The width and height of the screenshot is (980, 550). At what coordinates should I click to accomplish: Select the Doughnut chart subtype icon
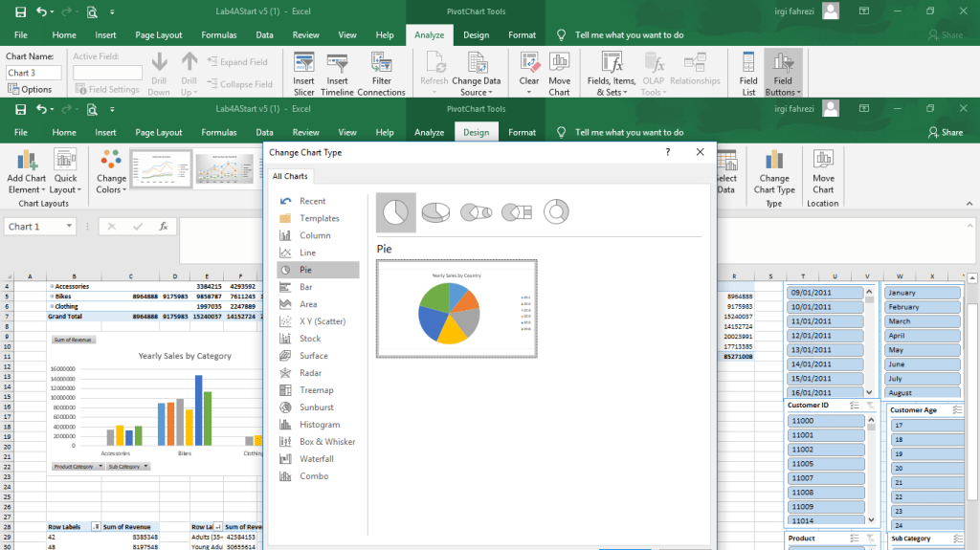point(557,211)
